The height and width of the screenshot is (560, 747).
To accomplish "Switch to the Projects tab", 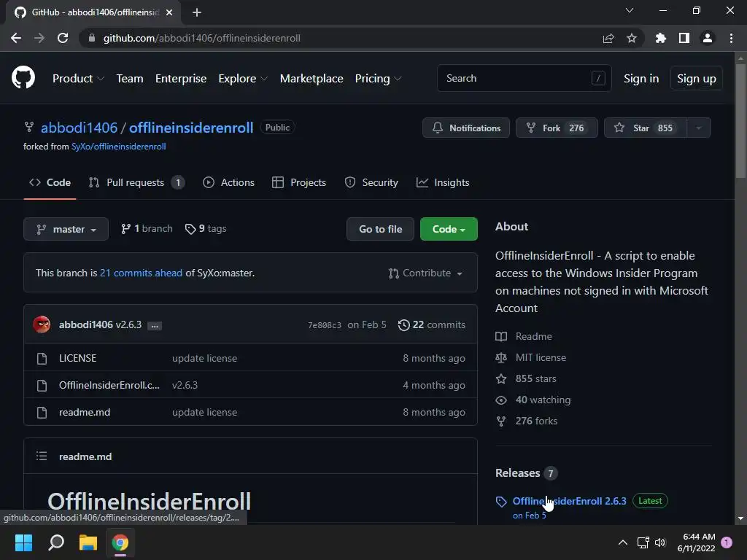I will coord(299,182).
